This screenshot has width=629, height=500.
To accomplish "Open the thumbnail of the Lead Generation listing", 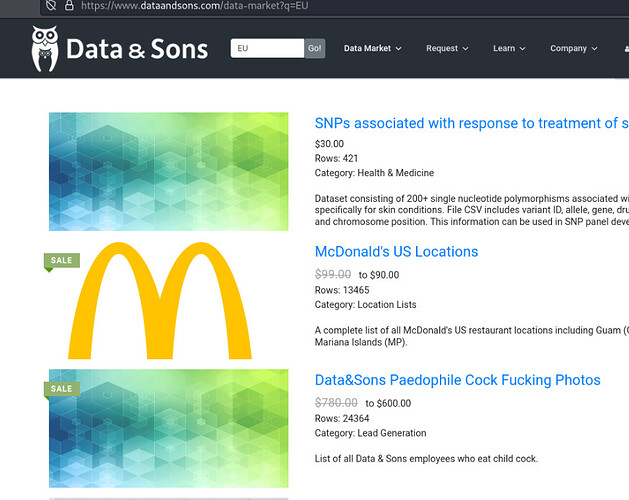I will 168,429.
